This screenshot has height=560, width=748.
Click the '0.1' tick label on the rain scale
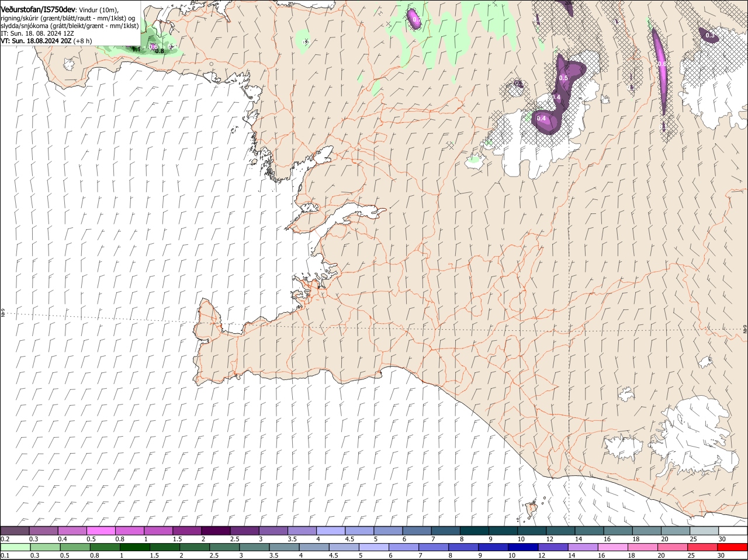pyautogui.click(x=5, y=555)
